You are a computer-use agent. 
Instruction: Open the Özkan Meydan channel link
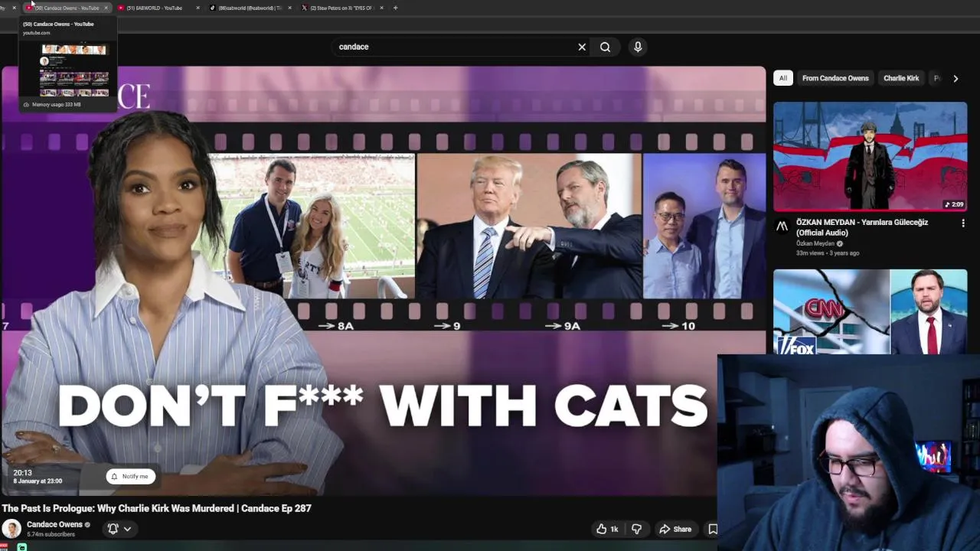[815, 243]
